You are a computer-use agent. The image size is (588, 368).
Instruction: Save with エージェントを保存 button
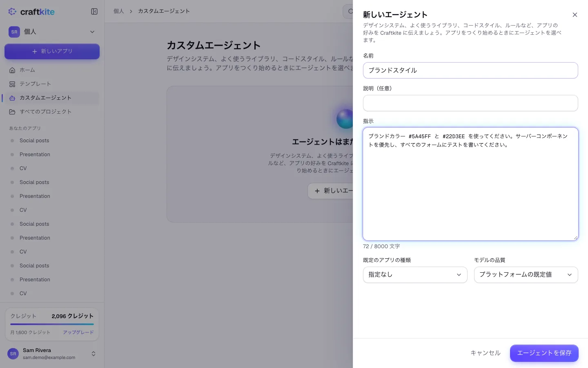[544, 353]
